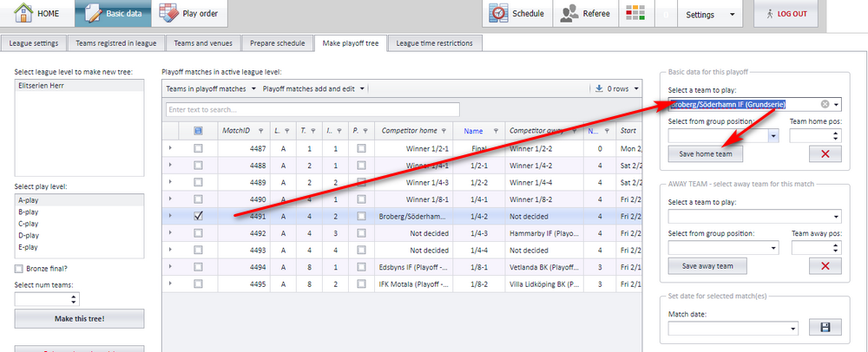Select A-play level
868x352 pixels.
click(x=79, y=200)
